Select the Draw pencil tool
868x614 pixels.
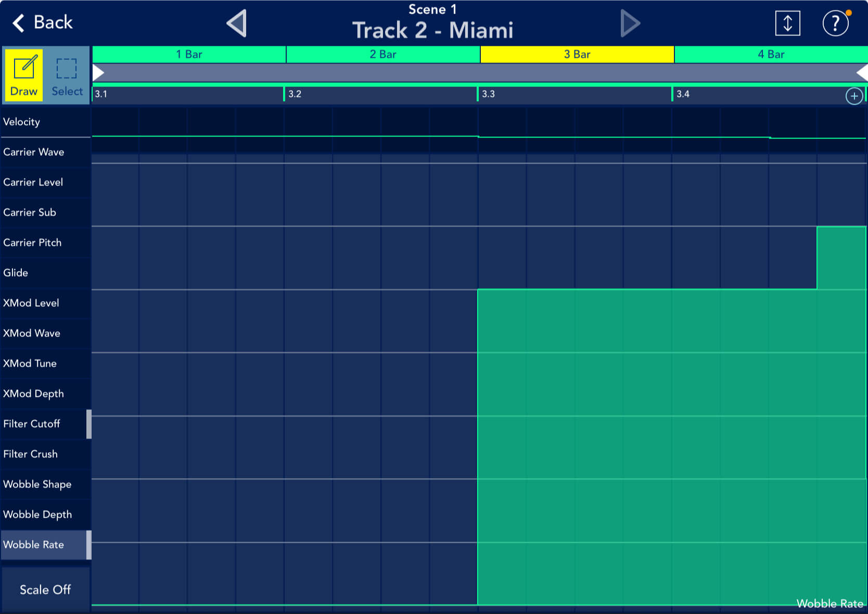click(24, 76)
